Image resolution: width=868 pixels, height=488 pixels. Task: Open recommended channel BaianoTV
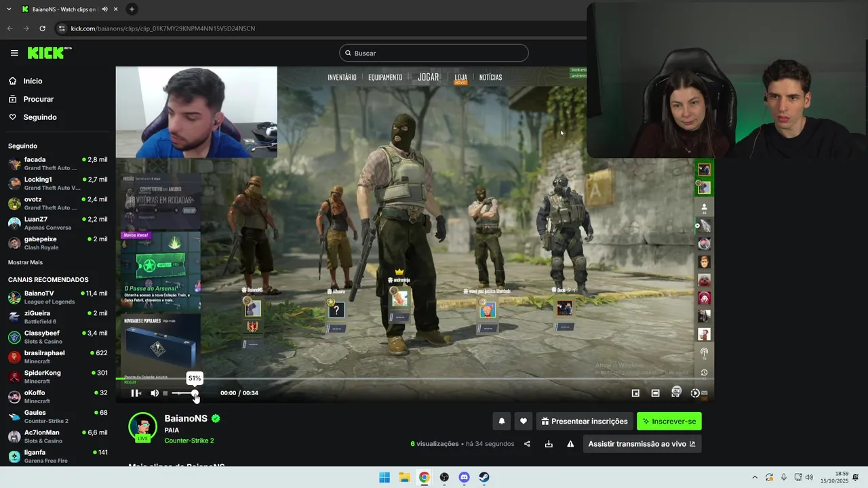57,297
